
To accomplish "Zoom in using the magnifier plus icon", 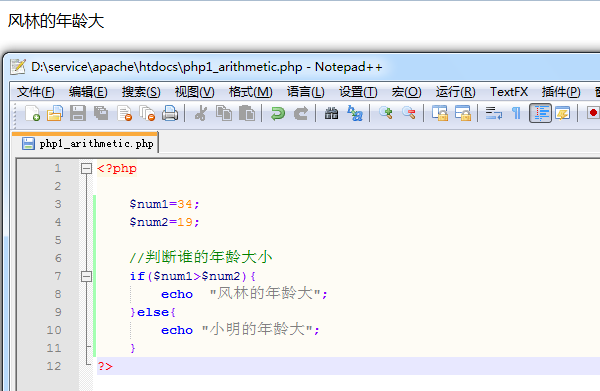I will click(386, 113).
